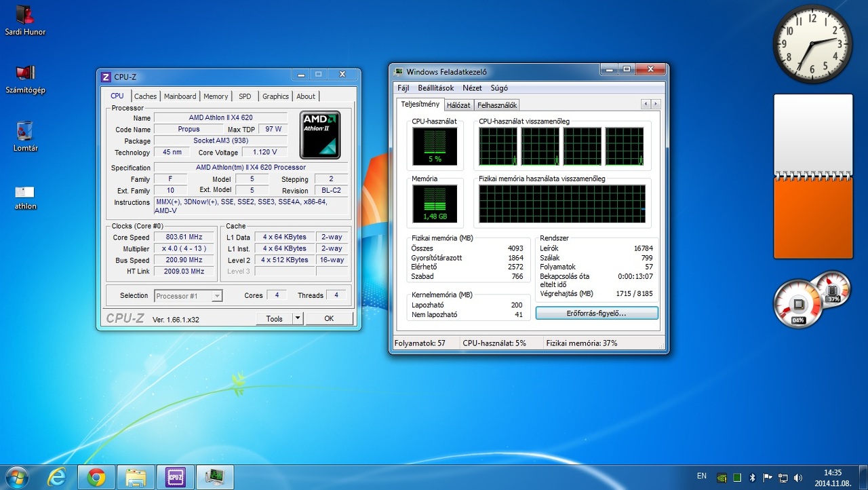
Task: Click the CPU-Z taskbar icon
Action: pyautogui.click(x=176, y=478)
